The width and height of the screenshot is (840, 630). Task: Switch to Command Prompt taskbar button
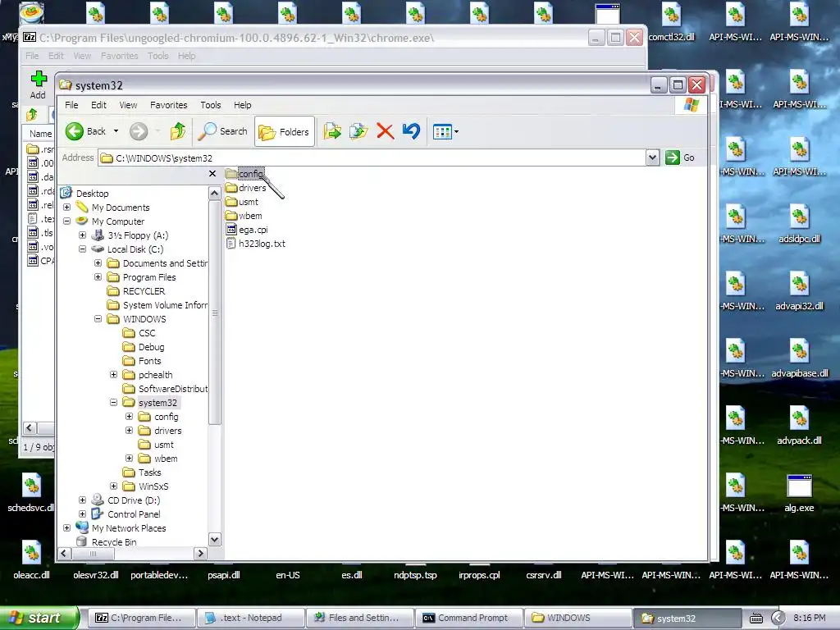coord(467,618)
